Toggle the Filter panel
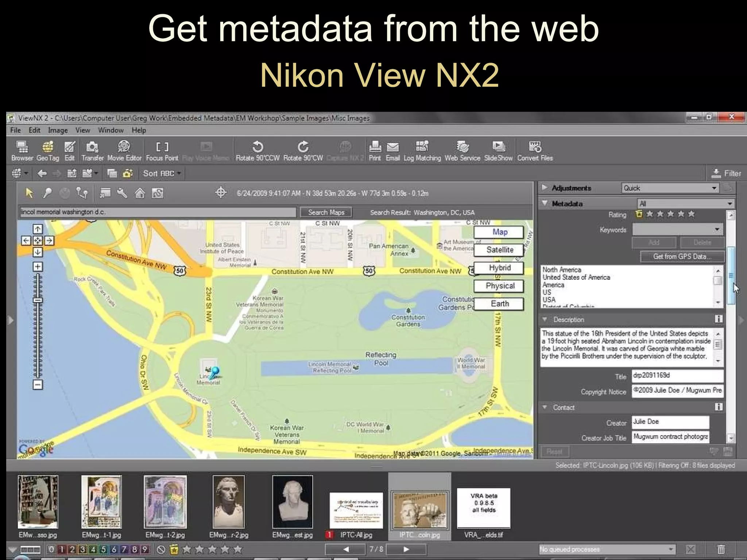This screenshot has height=560, width=747. (x=727, y=174)
